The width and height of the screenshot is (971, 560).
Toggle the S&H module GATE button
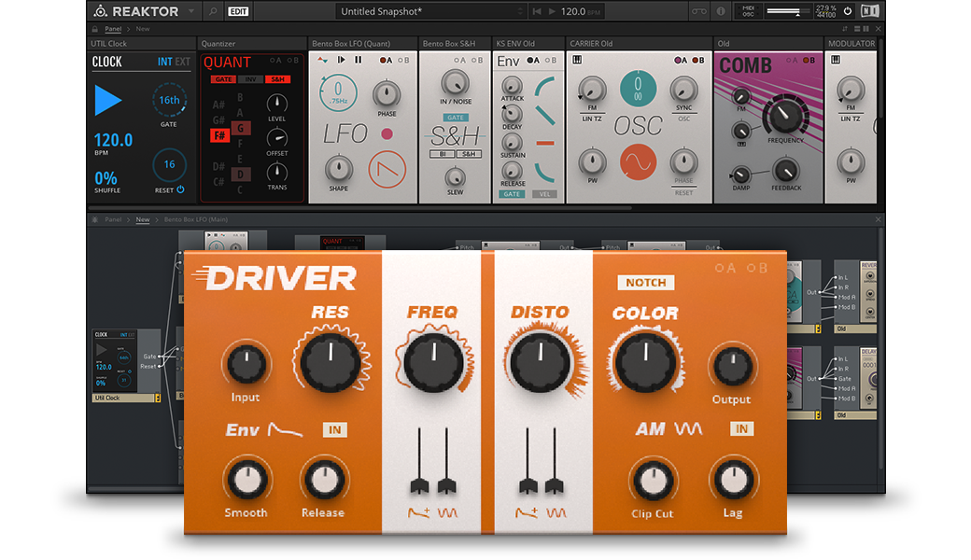coord(456,118)
